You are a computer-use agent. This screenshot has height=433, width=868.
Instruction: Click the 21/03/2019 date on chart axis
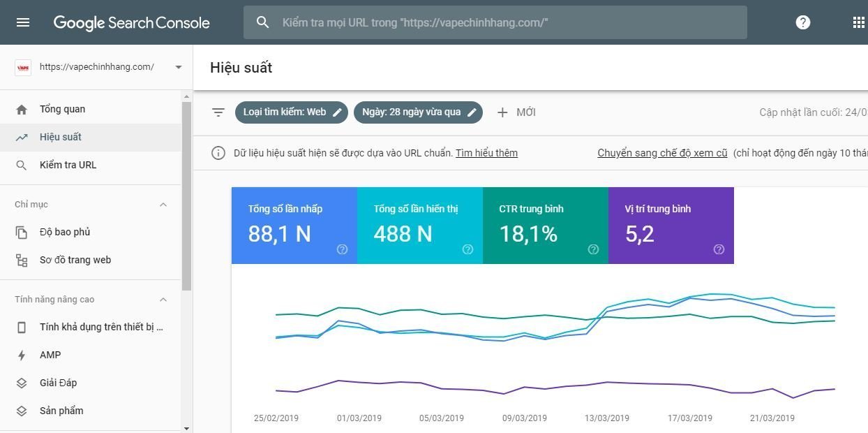772,418
